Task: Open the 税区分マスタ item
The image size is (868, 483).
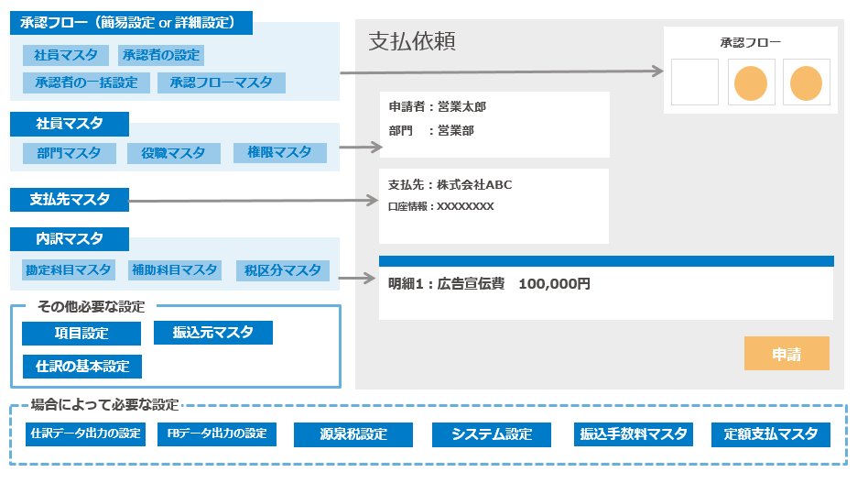Action: pos(282,270)
